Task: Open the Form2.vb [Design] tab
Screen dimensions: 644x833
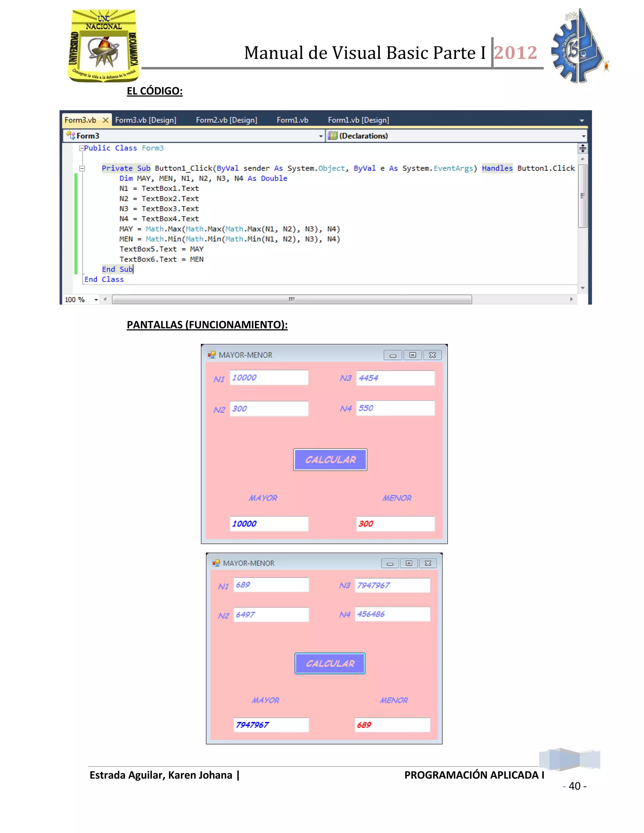Action: point(227,120)
